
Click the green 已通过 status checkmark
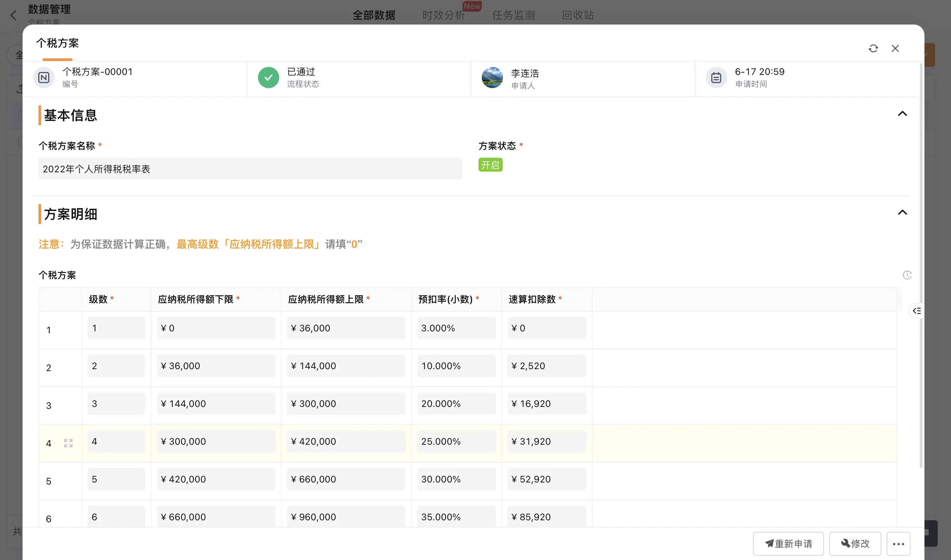click(x=269, y=77)
